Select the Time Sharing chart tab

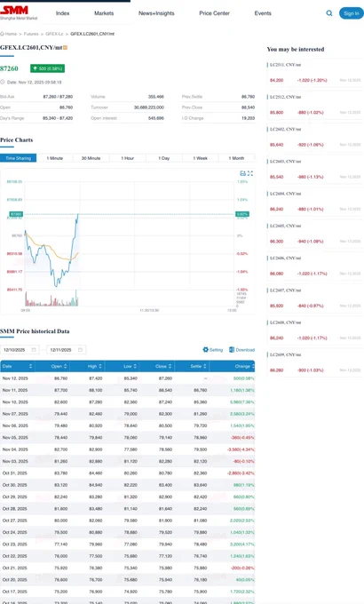click(18, 158)
